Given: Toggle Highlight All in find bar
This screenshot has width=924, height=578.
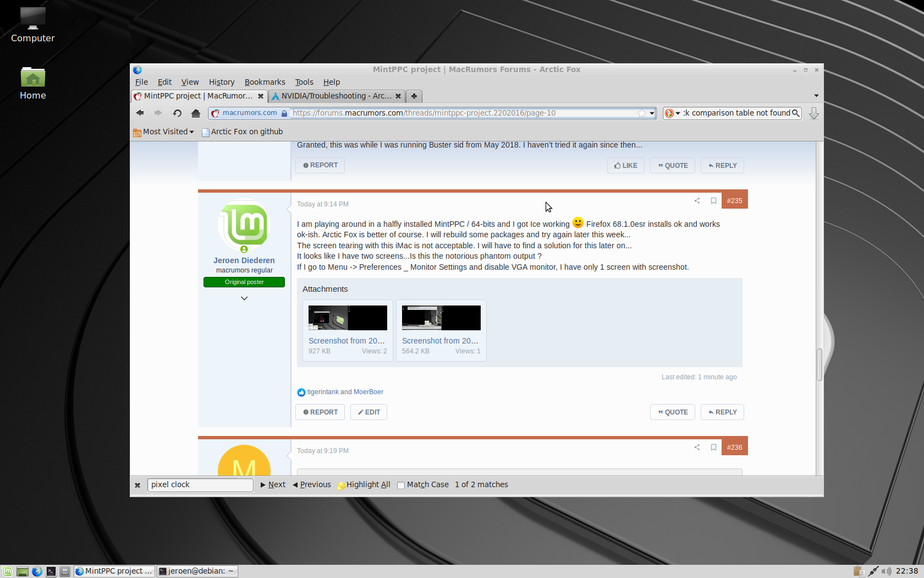Looking at the screenshot, I should pos(364,485).
